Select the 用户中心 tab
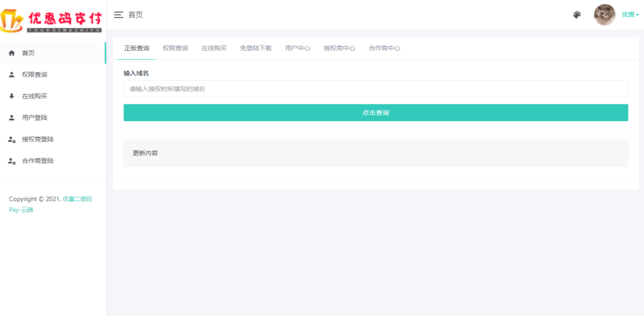644x316 pixels. click(297, 48)
